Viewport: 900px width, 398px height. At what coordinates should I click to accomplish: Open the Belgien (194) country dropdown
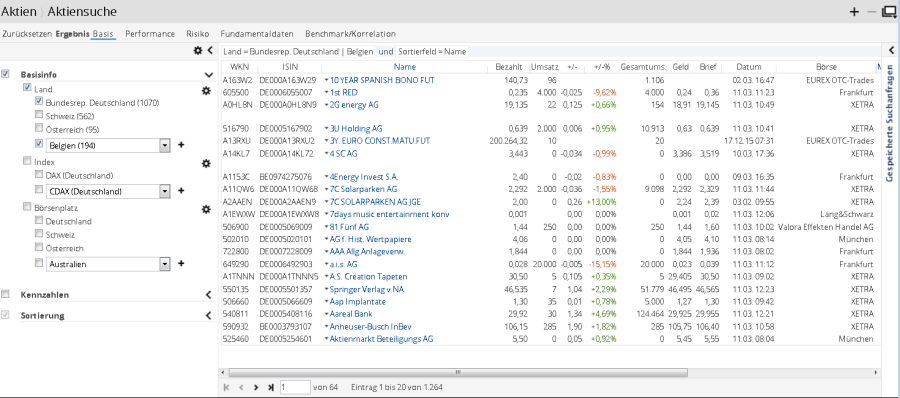click(165, 145)
